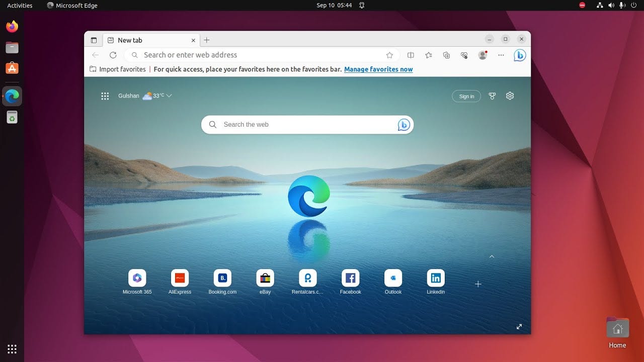Expand background to full view
The height and width of the screenshot is (362, 644).
coord(519,327)
